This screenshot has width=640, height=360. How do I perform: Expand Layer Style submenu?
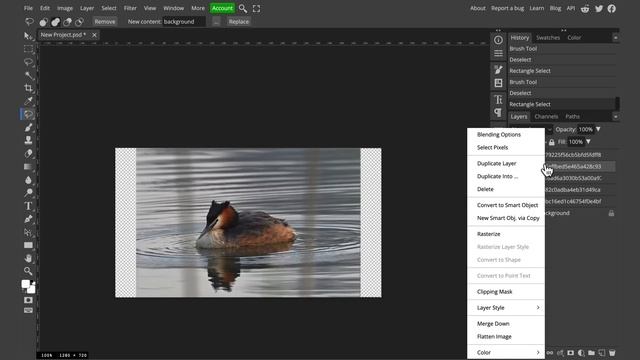[x=538, y=308]
